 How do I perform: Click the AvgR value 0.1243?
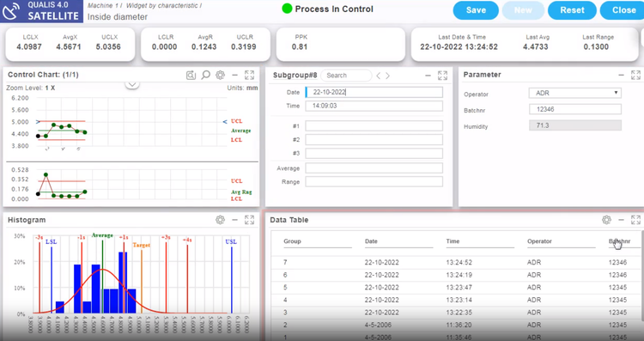(x=204, y=47)
